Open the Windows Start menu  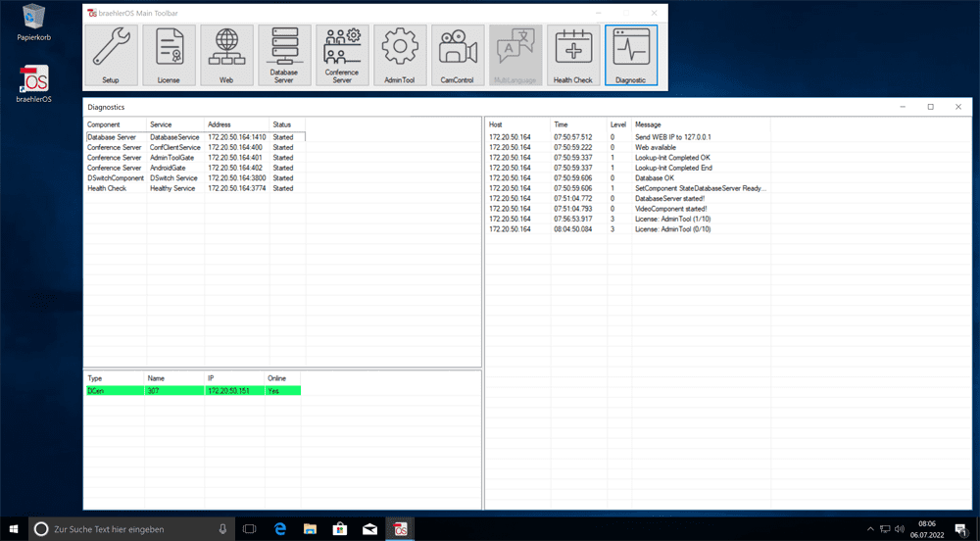click(14, 529)
